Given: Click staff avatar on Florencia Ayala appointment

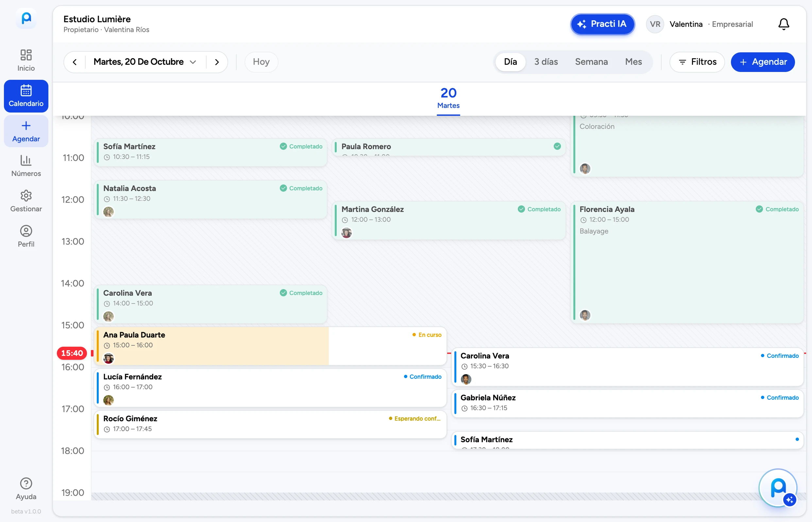Looking at the screenshot, I should [585, 315].
